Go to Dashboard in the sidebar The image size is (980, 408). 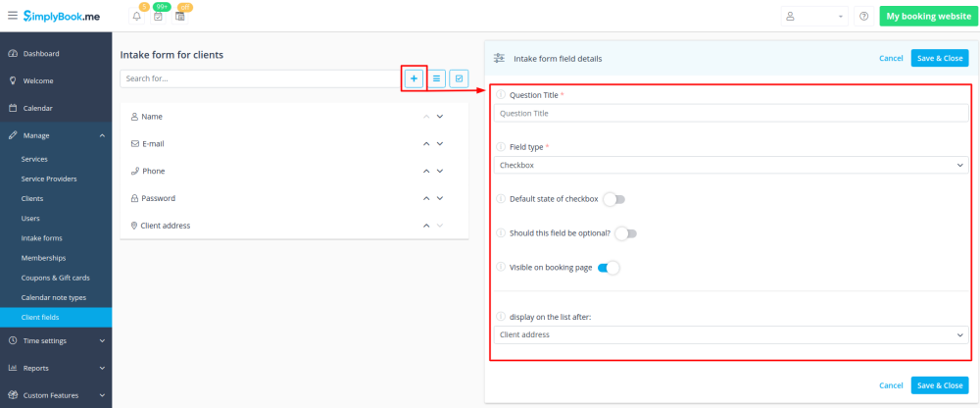(x=41, y=53)
